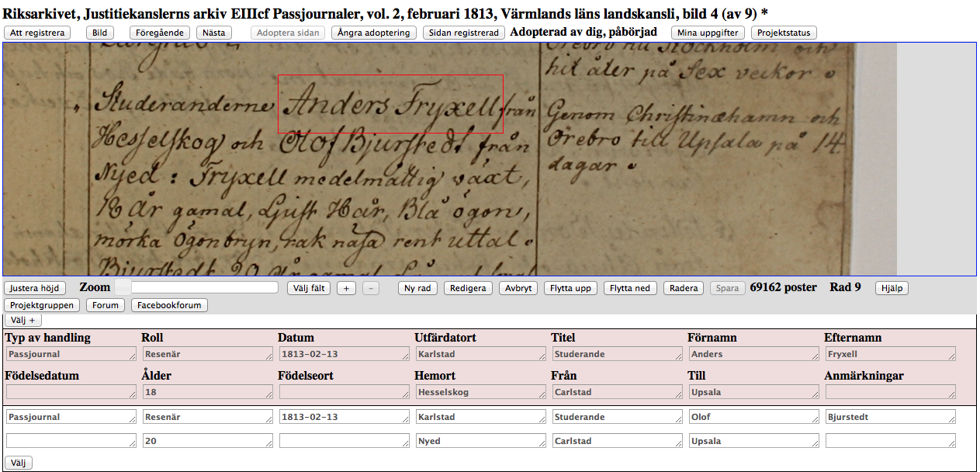Open the 'Att registrera' list
The image size is (980, 472).
tap(37, 33)
